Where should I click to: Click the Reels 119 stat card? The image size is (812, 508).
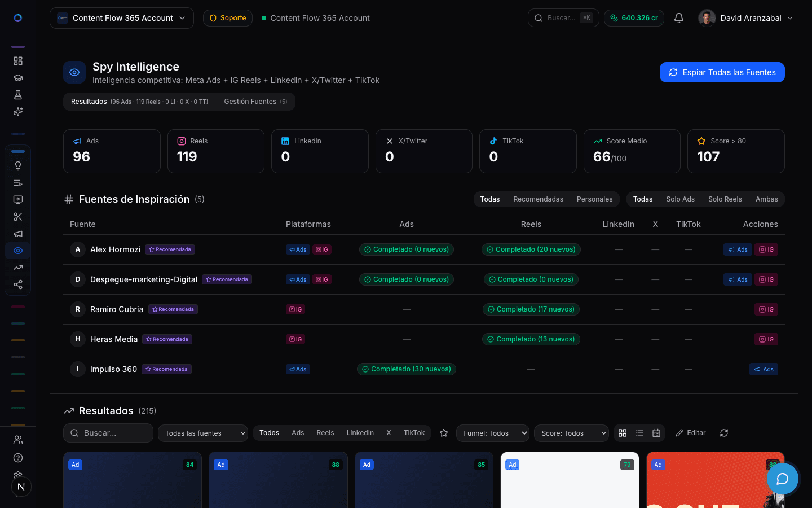215,151
